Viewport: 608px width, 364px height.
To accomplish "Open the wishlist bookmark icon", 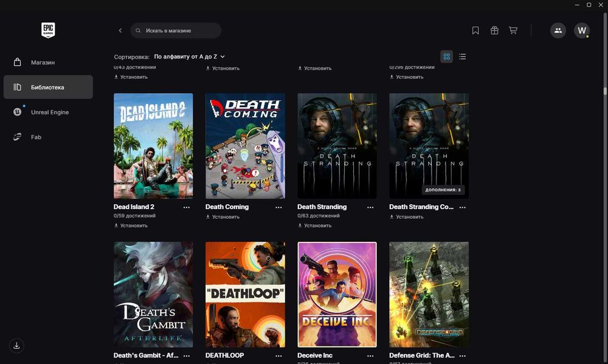I will 475,30.
